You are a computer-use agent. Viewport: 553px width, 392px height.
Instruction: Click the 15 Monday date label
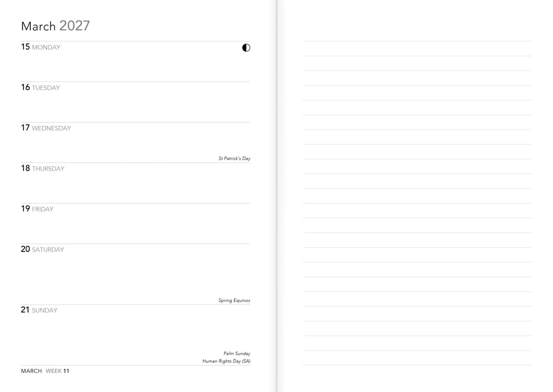coord(40,47)
